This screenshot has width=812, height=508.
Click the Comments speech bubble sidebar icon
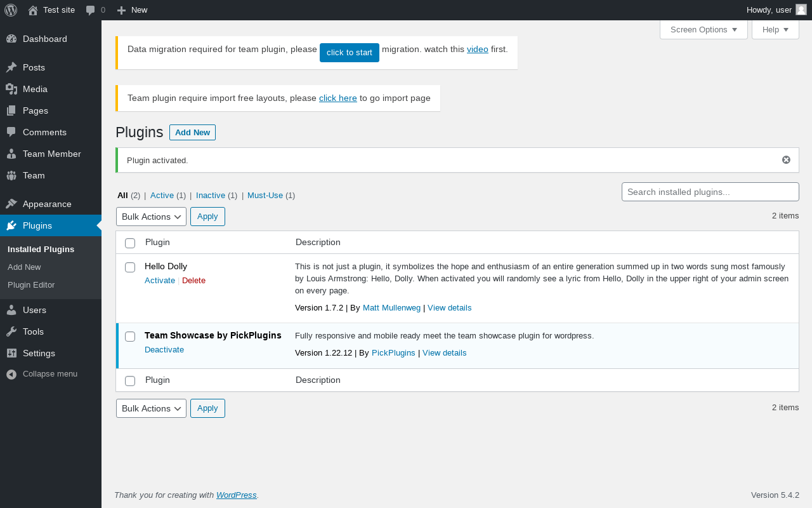click(11, 132)
